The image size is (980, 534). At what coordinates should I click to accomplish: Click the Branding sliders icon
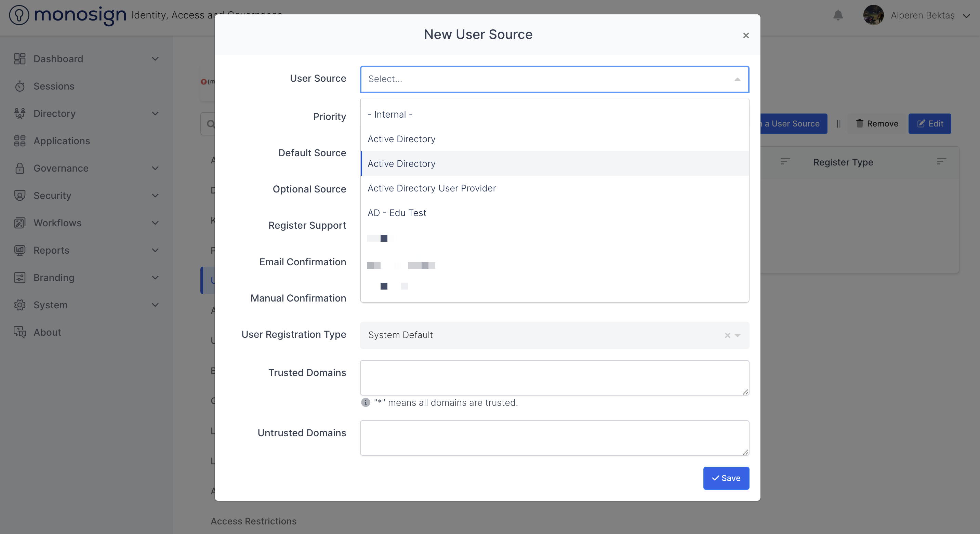pos(19,278)
